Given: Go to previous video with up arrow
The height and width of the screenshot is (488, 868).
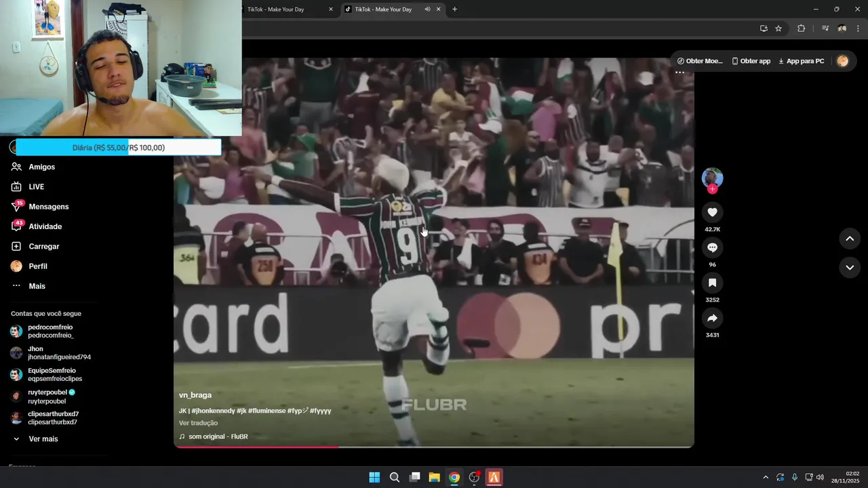Looking at the screenshot, I should click(x=849, y=239).
